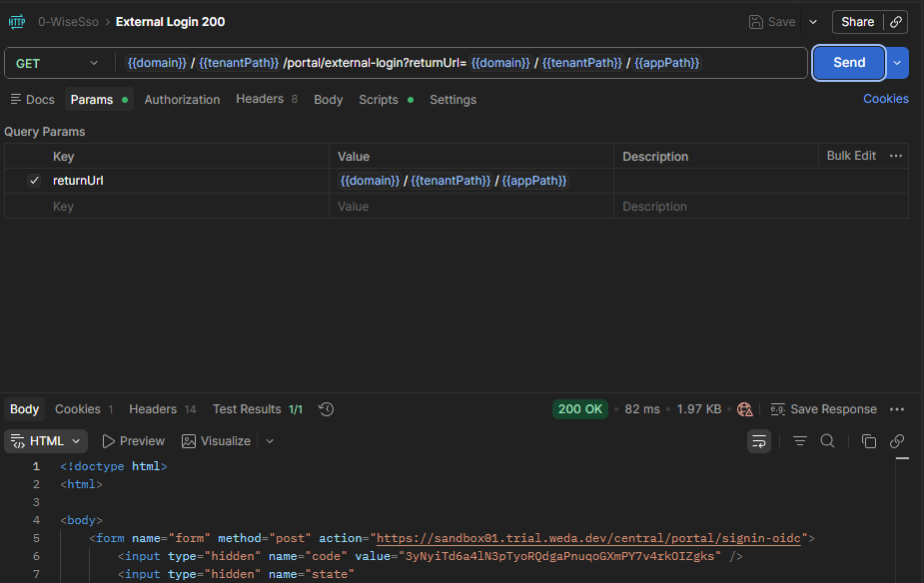The height and width of the screenshot is (583, 924).
Task: Switch to the Authorization tab
Action: 182,100
